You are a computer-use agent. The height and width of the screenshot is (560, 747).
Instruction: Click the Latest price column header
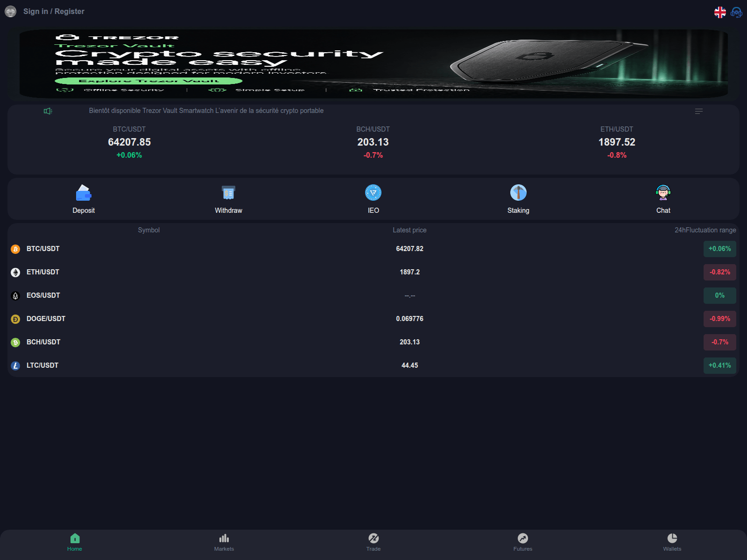coord(409,230)
